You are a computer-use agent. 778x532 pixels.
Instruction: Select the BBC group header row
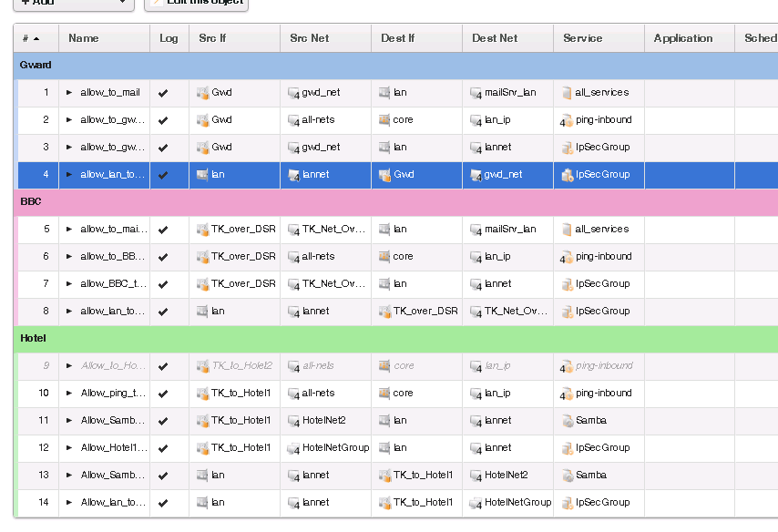(x=364, y=201)
